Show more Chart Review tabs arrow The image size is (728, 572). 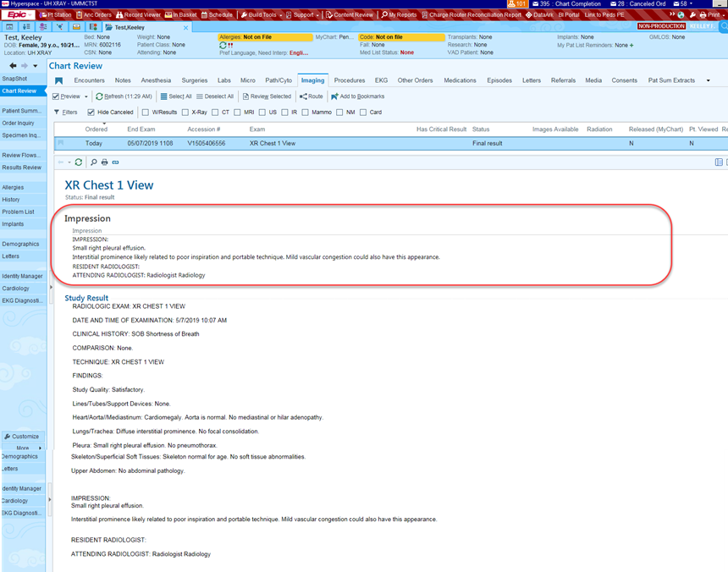coord(708,80)
